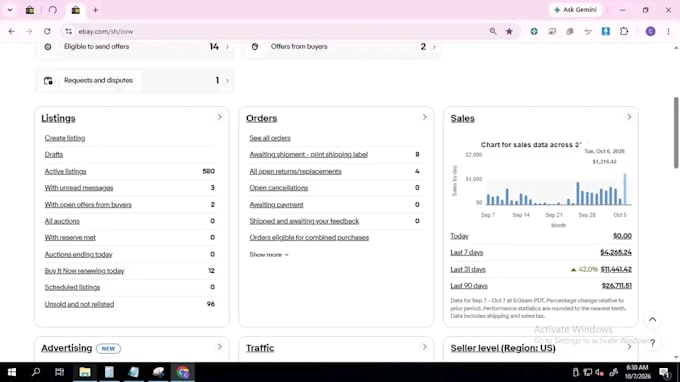Open Orders eligible for combined purchases
The width and height of the screenshot is (680, 382).
click(309, 238)
